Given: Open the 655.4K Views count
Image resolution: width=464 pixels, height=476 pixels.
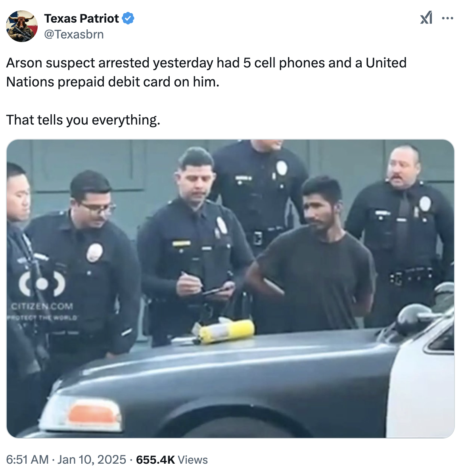Looking at the screenshot, I should (x=172, y=459).
